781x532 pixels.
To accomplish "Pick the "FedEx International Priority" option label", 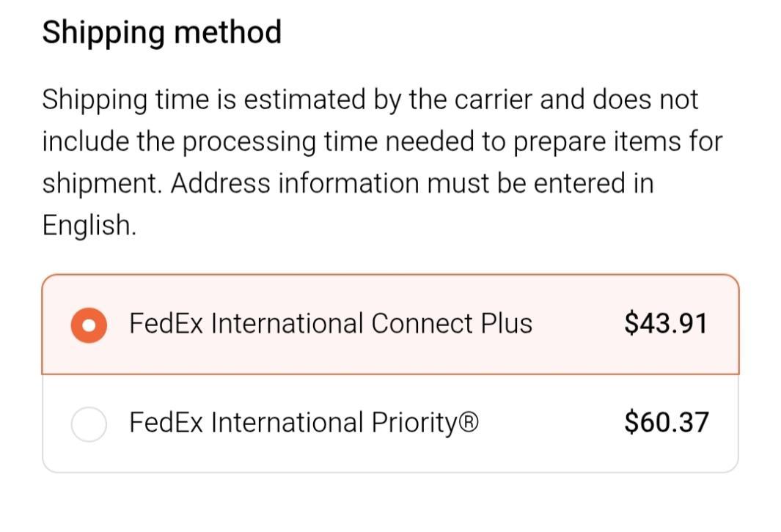I will (x=304, y=423).
